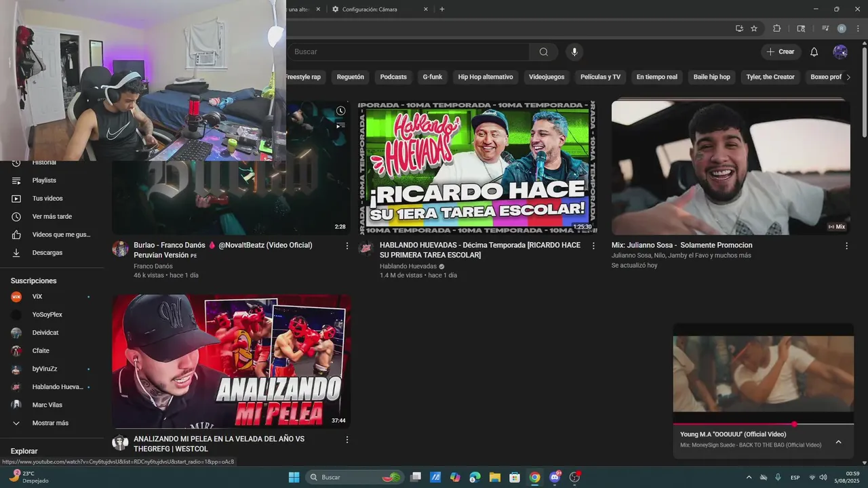Image resolution: width=868 pixels, height=488 pixels.
Task: Click taskbar volume speaker icon
Action: 823,477
